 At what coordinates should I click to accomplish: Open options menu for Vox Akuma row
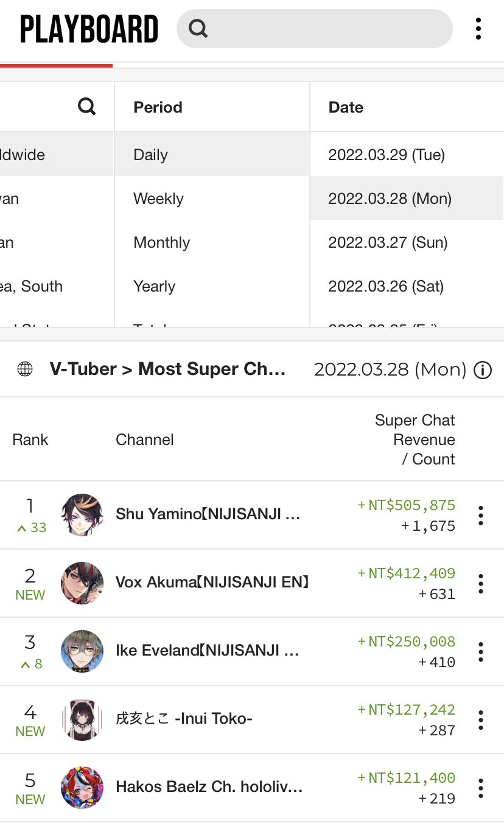481,584
